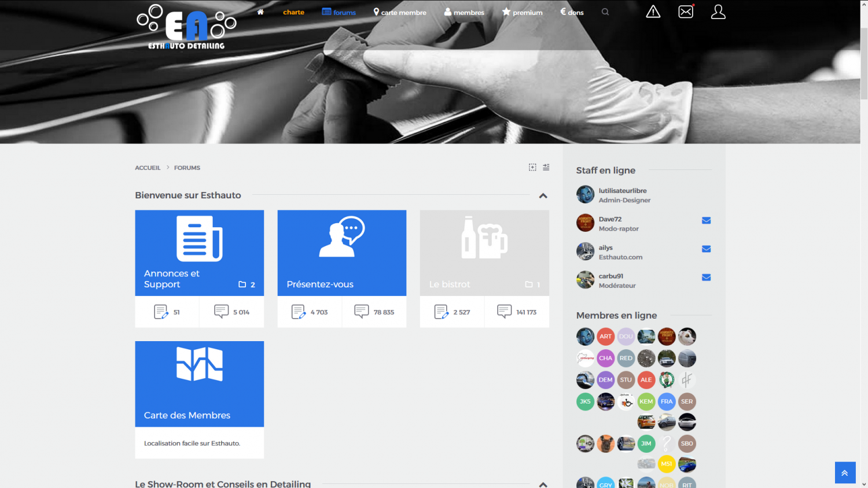
Task: Toggle the forum display options icon
Action: (546, 167)
